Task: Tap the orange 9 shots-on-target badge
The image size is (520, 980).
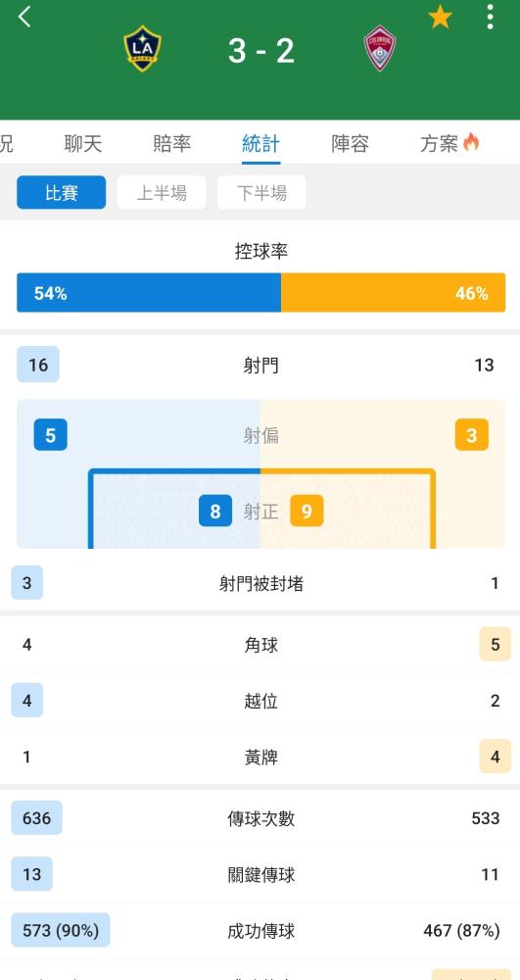Action: [x=307, y=512]
